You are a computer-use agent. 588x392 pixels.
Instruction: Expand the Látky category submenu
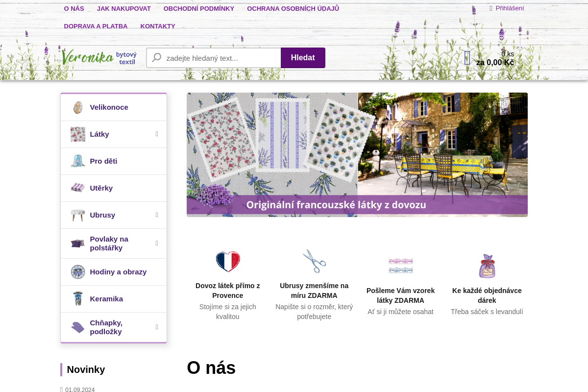[157, 134]
